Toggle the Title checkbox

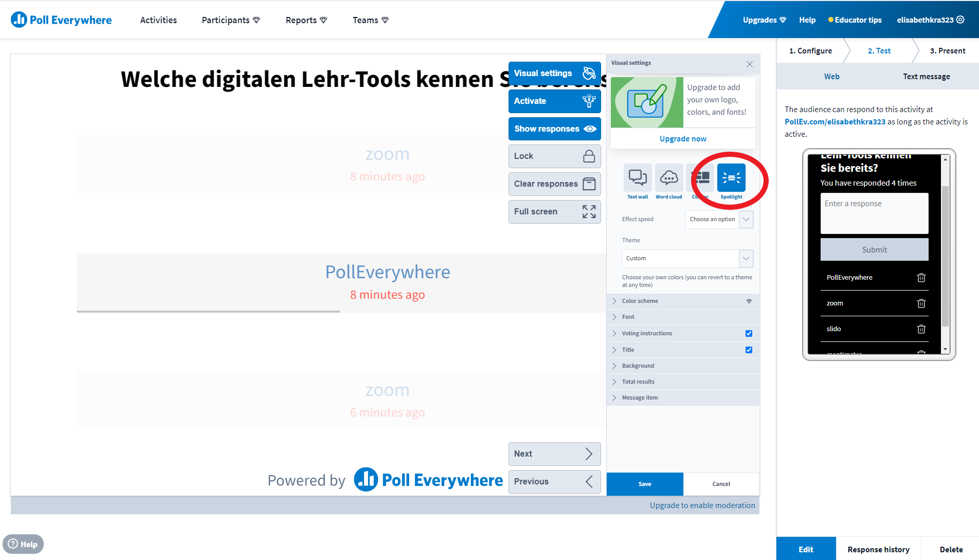coord(749,350)
